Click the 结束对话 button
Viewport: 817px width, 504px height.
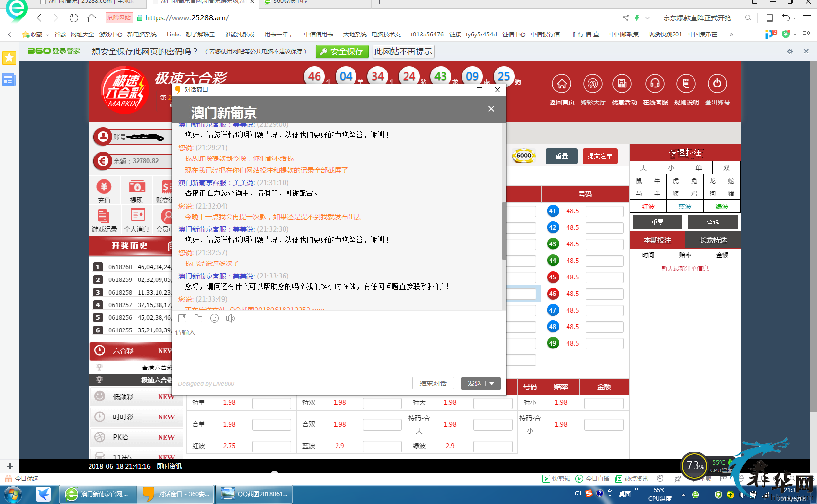pyautogui.click(x=433, y=383)
